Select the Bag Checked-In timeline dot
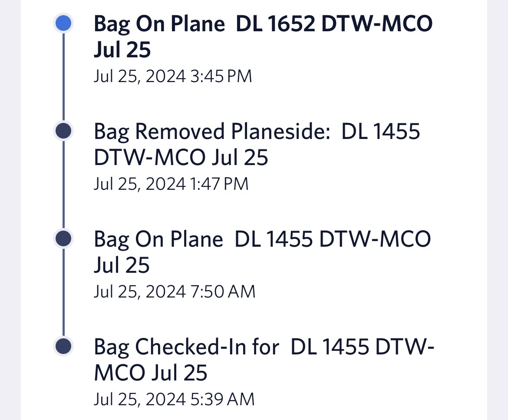 63,346
